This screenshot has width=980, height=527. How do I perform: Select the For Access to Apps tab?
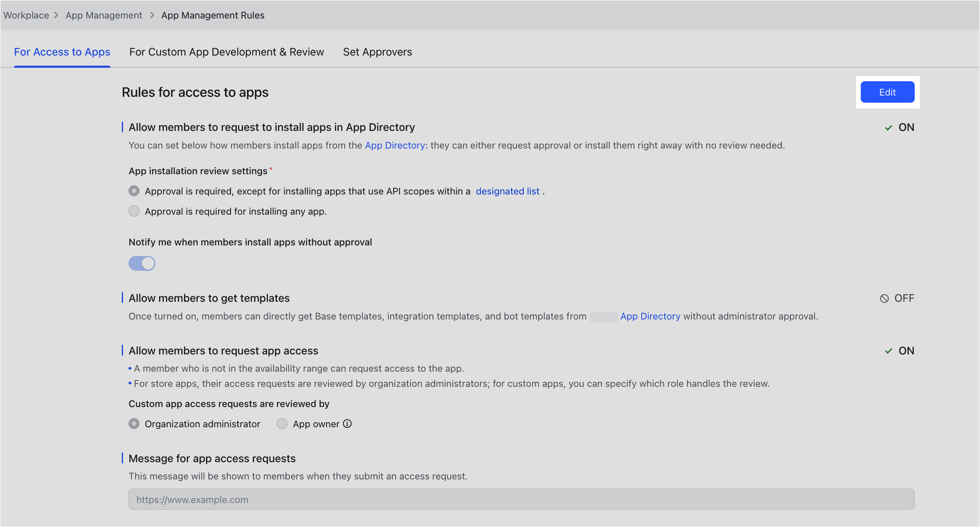[62, 52]
